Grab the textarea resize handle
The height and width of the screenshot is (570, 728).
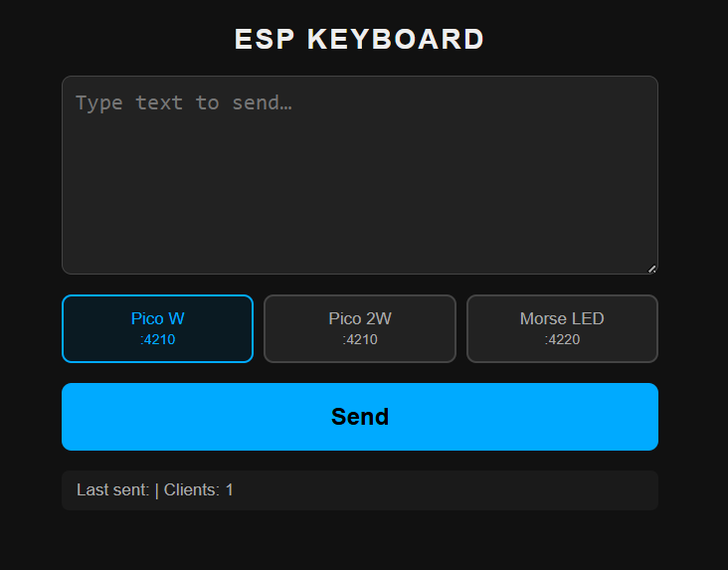(652, 269)
